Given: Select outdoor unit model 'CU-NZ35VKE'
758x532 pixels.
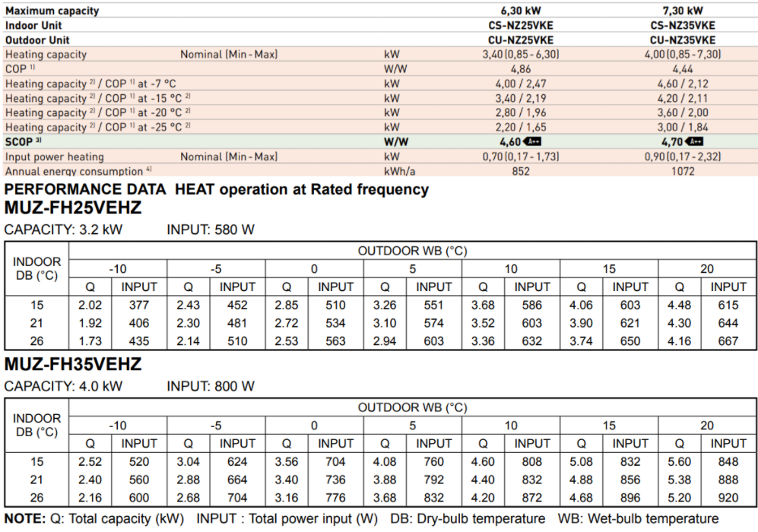Looking at the screenshot, I should (x=683, y=40).
